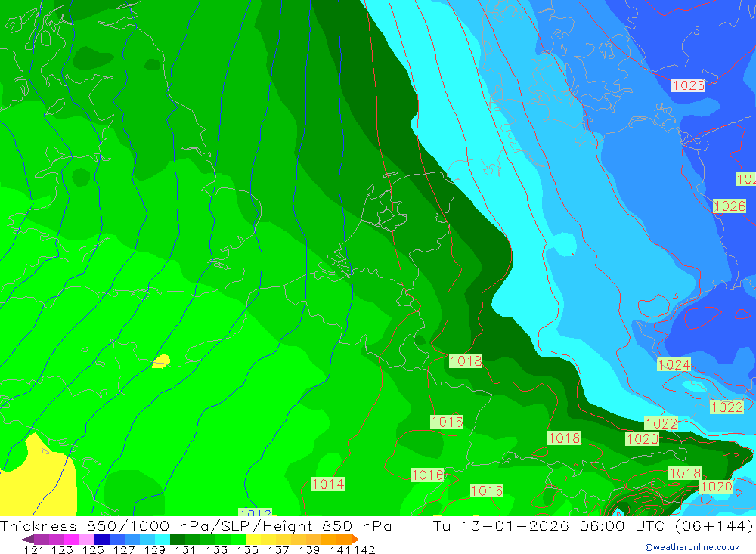Click the legend value 141
Viewport: 756px width, 554px height.
(340, 549)
